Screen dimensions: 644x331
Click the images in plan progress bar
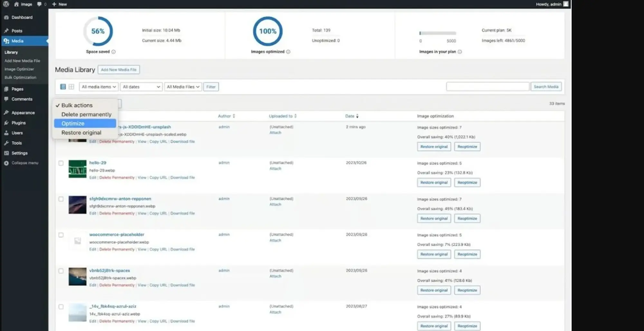click(x=437, y=33)
